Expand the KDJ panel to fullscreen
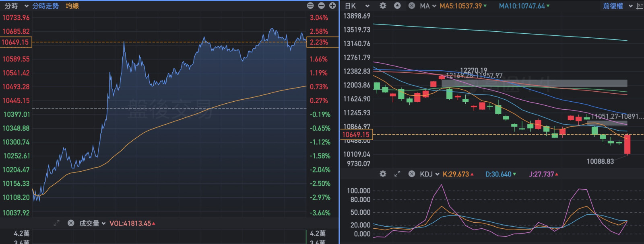Screen dimensions: 644x244 397,174
